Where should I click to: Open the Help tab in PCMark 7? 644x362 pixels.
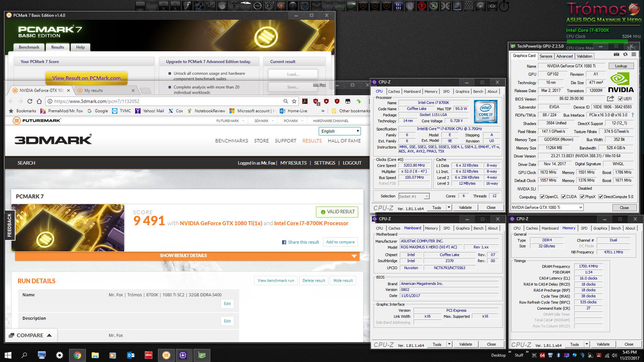(80, 47)
